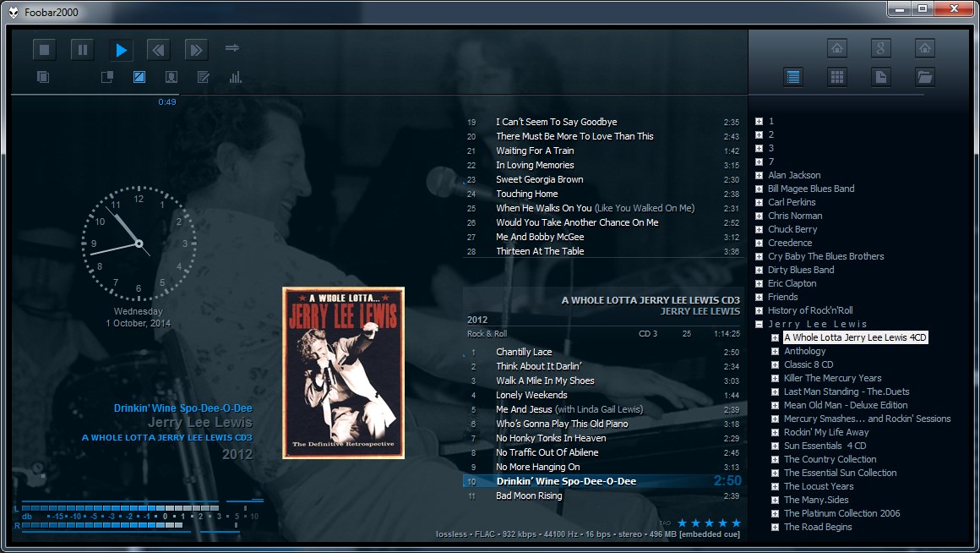Click the album header 'A WHOLE LOTTA JERRY LEE LEWIS CD3'

651,300
